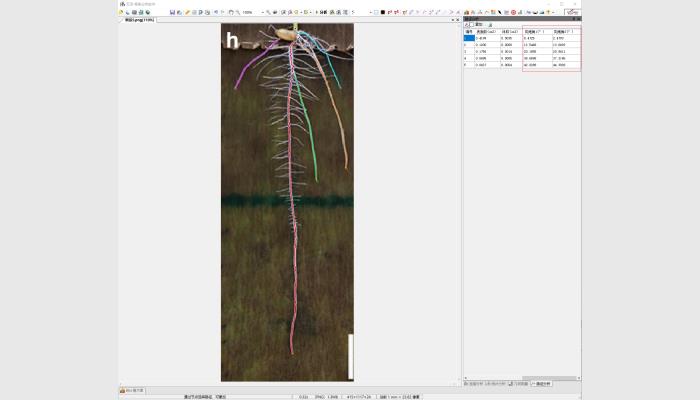Image resolution: width=700 pixels, height=400 pixels.
Task: Click the magnifier zoom icon in toolbar
Action: 239,12
